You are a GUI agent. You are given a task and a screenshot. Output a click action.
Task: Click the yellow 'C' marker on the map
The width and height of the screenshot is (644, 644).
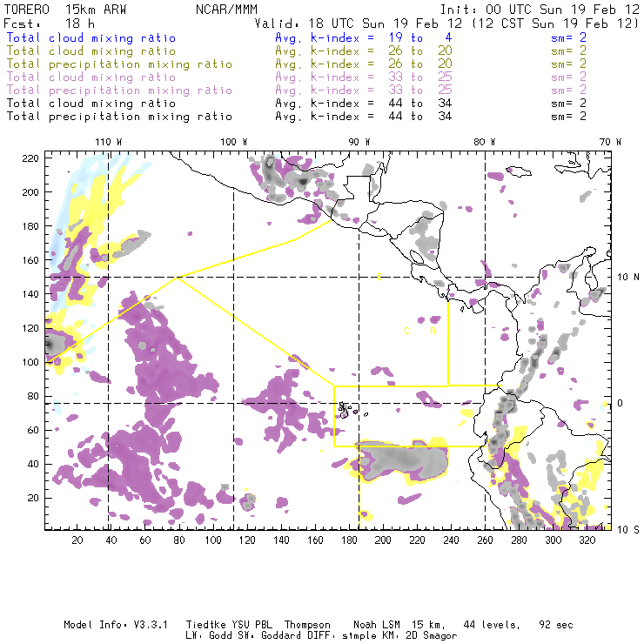pos(406,331)
